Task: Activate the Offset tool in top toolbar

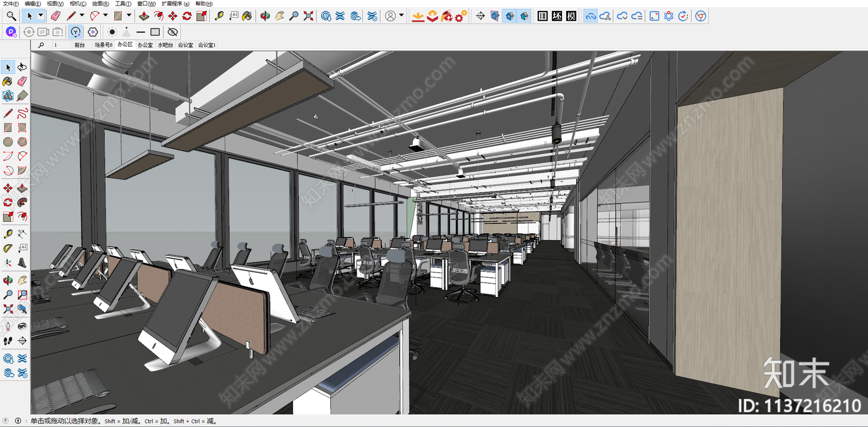Action: coord(158,16)
